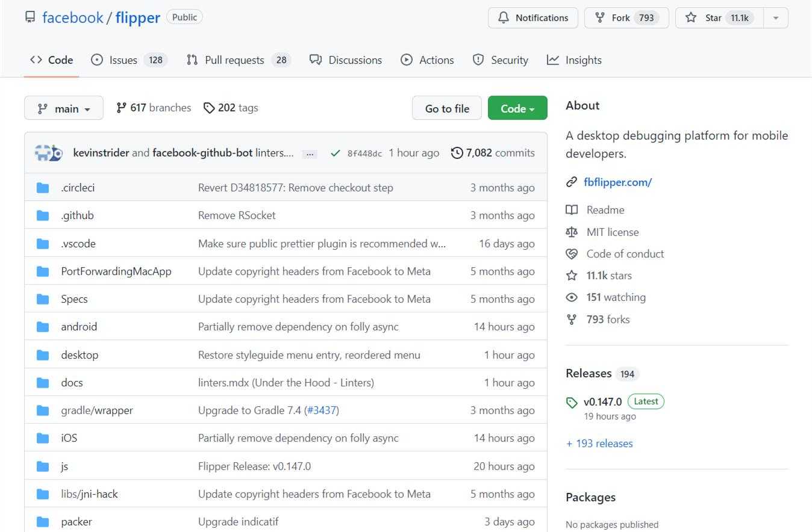
Task: Click the android folder icon
Action: 43,327
